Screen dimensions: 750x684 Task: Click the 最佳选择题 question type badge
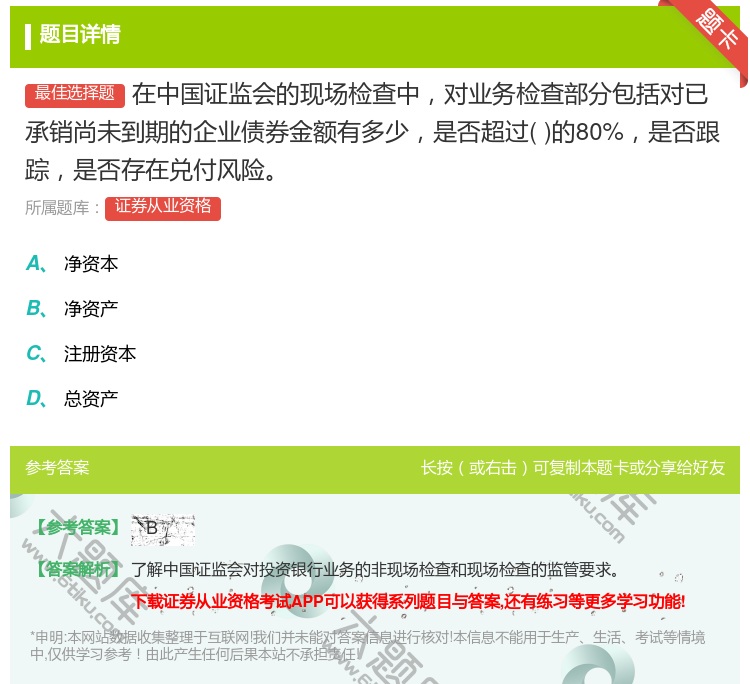click(x=75, y=95)
